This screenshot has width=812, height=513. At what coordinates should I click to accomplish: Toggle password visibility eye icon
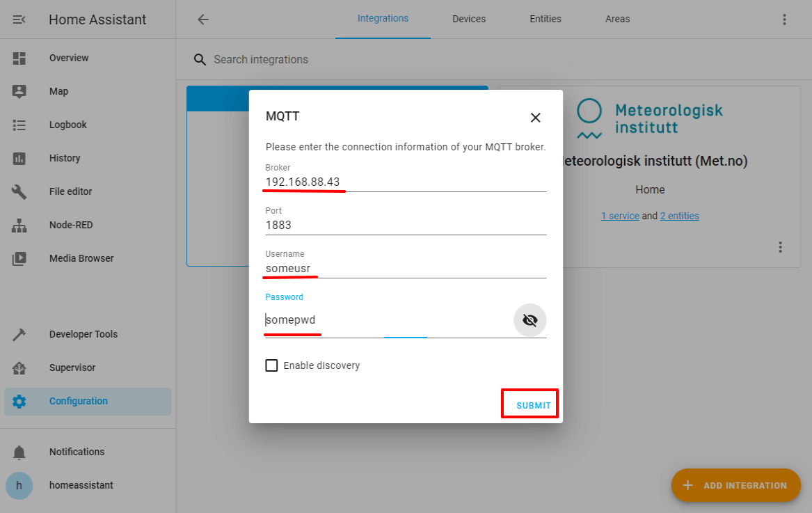(530, 320)
